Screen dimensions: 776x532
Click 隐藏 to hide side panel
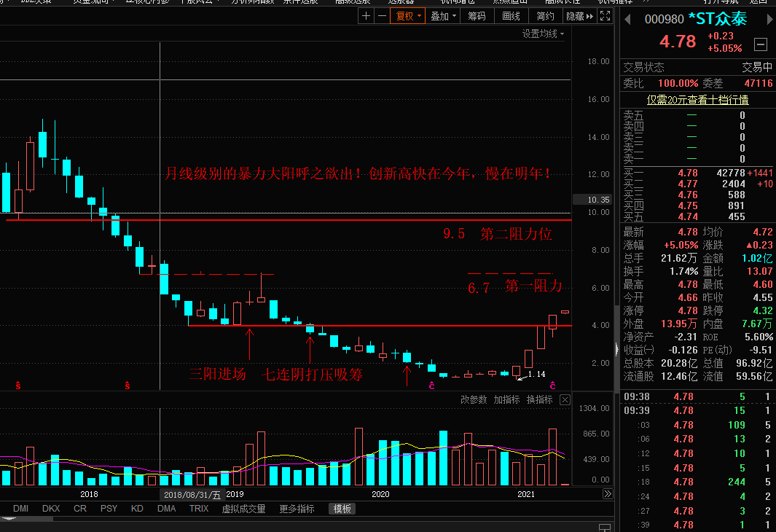(x=579, y=16)
